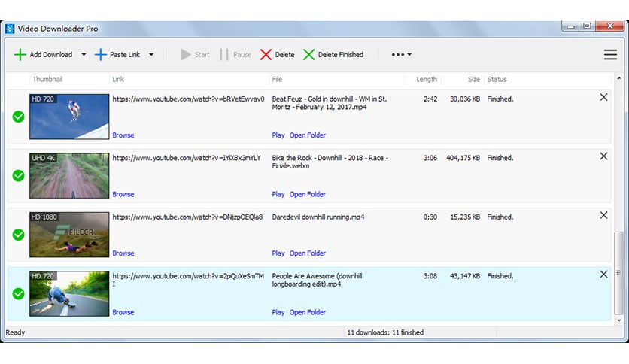Screen dimensions: 629x364
Task: Click the Paste Link plus icon
Action: [x=101, y=54]
